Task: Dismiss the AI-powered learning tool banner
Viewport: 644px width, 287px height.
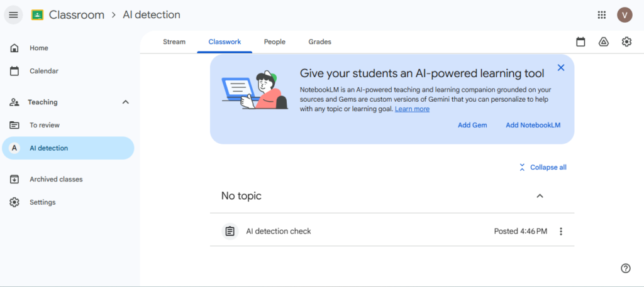Action: point(560,68)
